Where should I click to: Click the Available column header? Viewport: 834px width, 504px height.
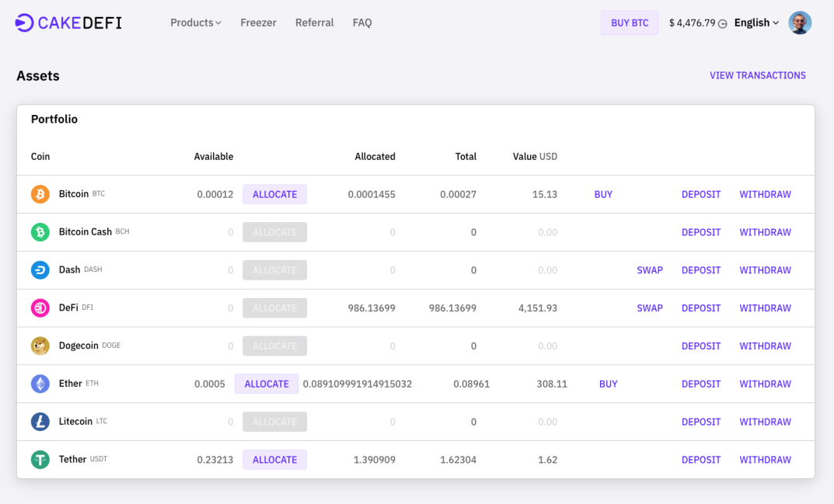click(x=213, y=156)
